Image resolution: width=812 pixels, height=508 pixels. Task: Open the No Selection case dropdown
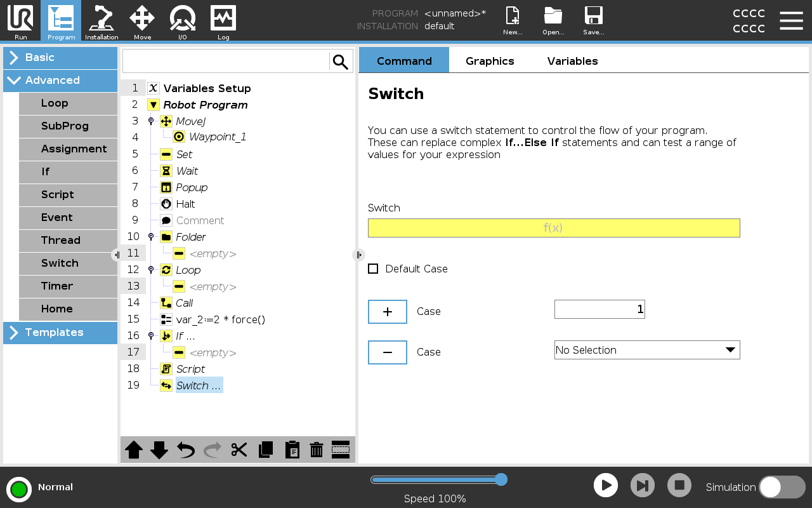pos(647,350)
